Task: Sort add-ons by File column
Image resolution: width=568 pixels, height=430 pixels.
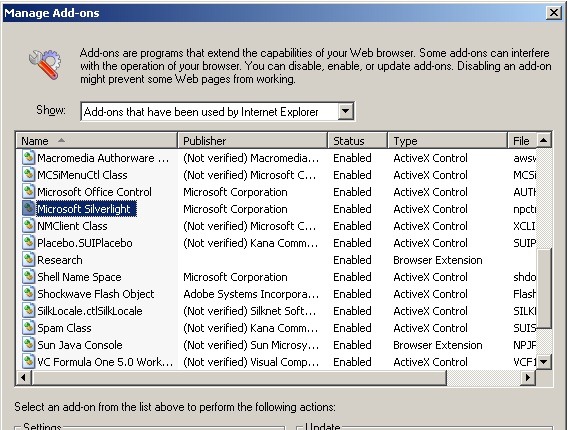Action: point(522,141)
